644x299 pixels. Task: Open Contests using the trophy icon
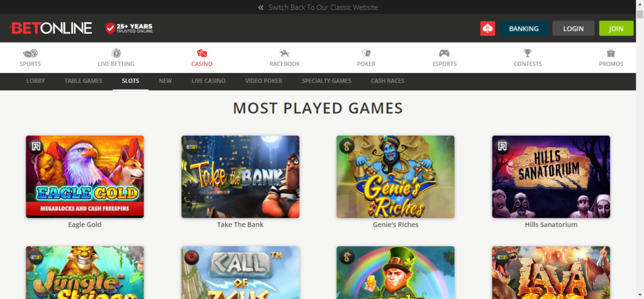tap(528, 53)
